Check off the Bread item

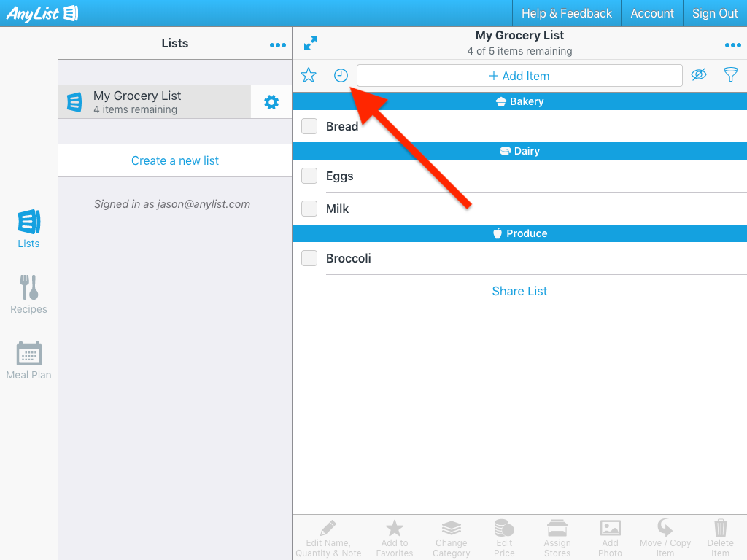coord(309,126)
